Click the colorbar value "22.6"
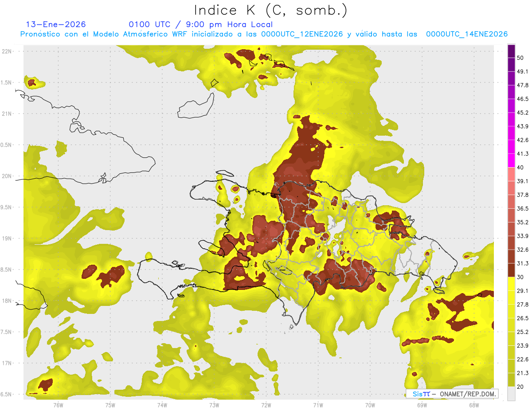Viewport: 532px width, 411px height. [x=523, y=359]
